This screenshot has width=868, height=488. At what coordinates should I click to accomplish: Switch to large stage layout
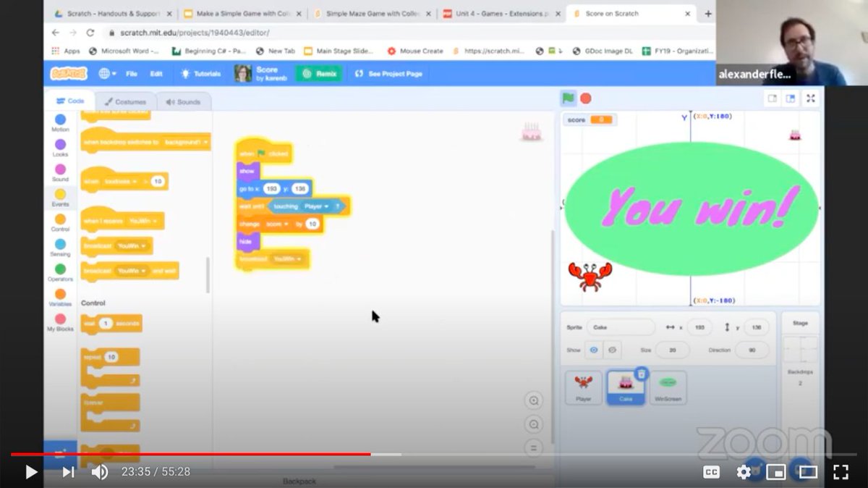[790, 98]
